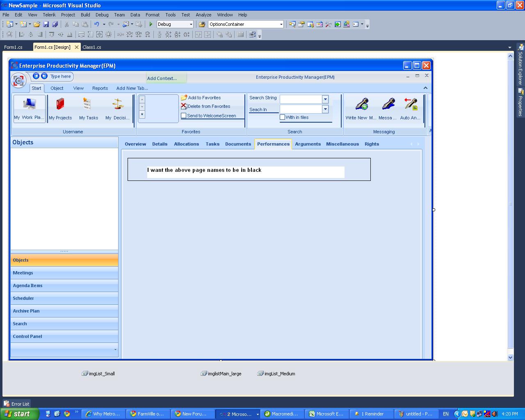Open the Windows Start button
Image resolution: width=525 pixels, height=420 pixels.
click(x=20, y=414)
